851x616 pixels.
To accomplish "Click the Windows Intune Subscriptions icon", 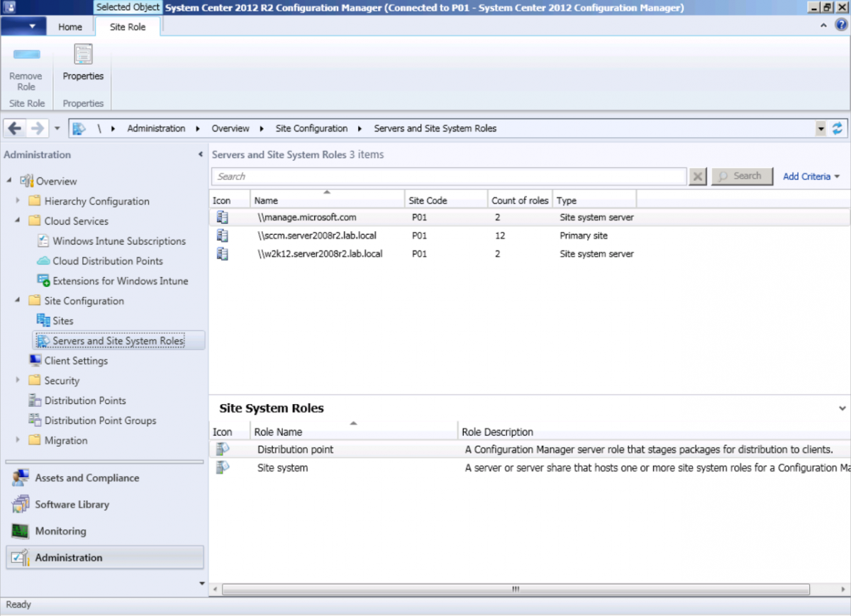I will 43,241.
